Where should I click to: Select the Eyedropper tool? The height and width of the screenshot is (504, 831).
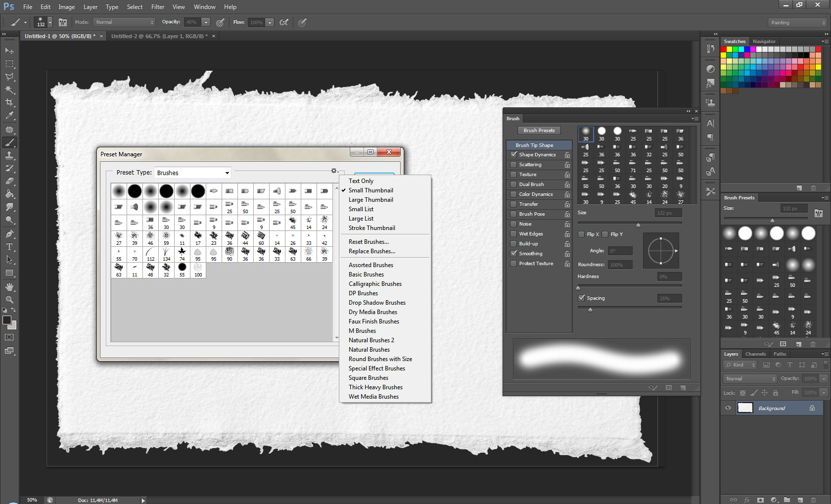pos(9,116)
